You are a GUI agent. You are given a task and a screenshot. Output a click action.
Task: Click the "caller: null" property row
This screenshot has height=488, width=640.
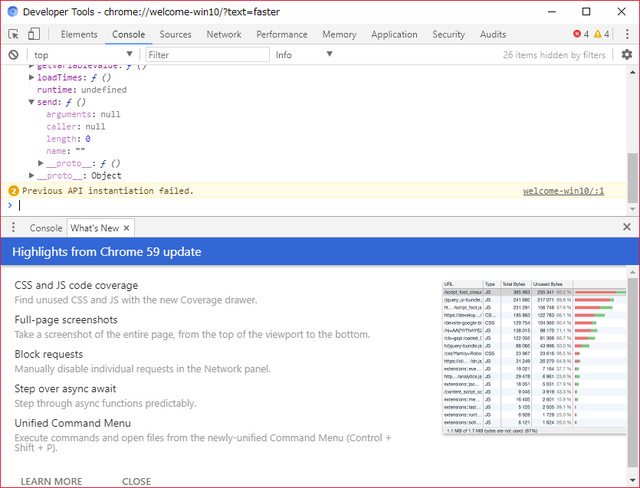coord(76,126)
